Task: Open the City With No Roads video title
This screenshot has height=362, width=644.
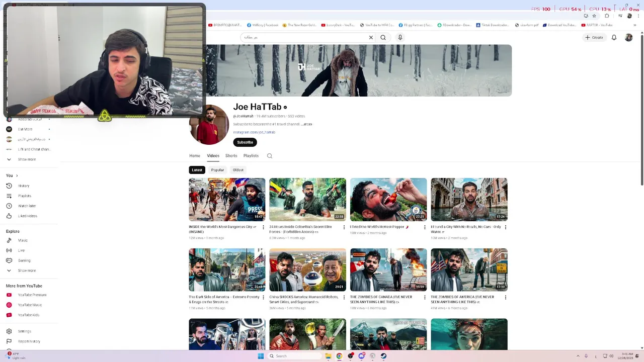Action: [x=466, y=229]
